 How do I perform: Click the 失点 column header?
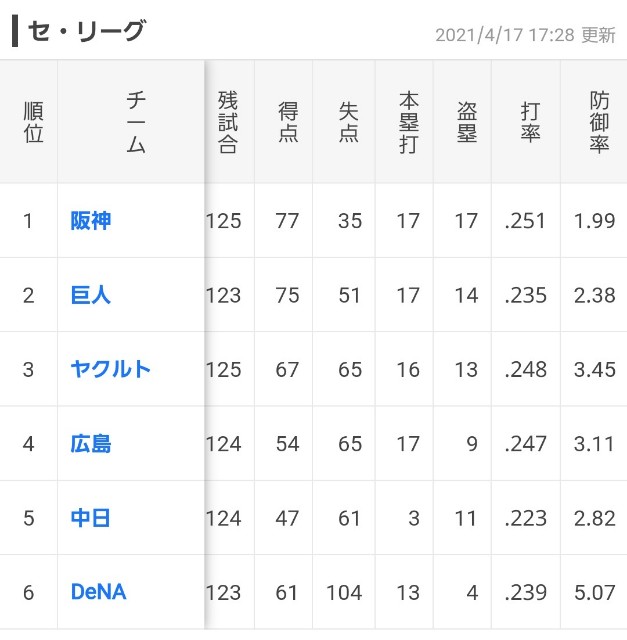pos(349,122)
